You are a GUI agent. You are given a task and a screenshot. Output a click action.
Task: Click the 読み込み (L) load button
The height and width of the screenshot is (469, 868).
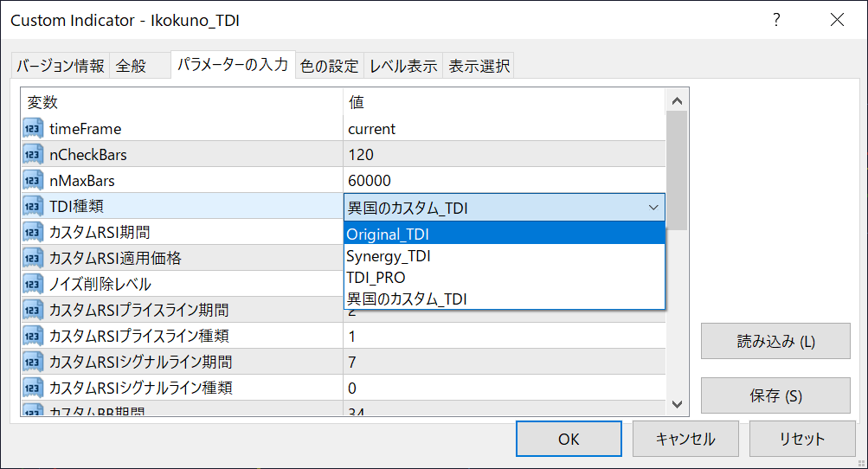click(x=762, y=341)
